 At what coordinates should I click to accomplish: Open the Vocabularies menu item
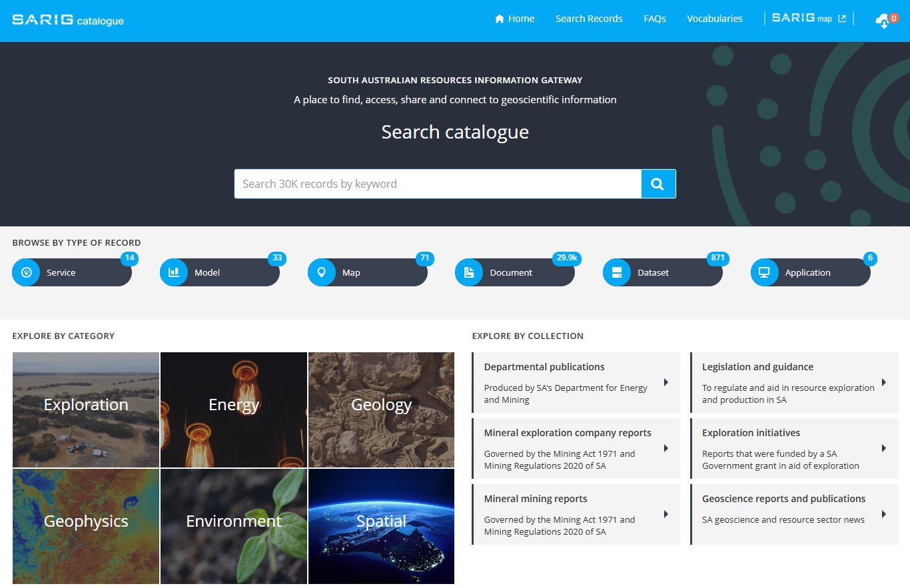tap(715, 19)
